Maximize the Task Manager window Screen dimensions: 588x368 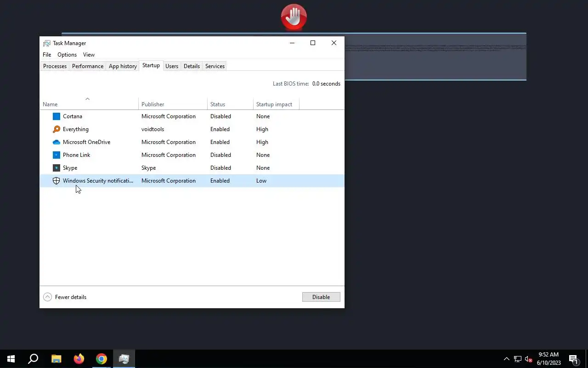pyautogui.click(x=313, y=43)
